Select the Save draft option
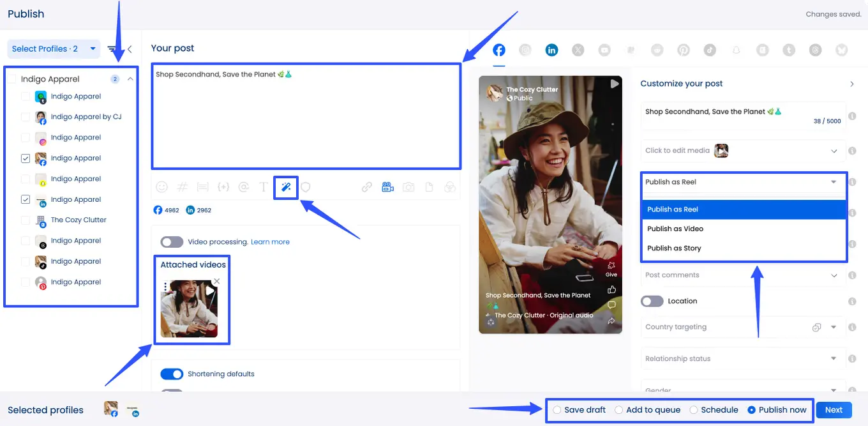Image resolution: width=868 pixels, height=426 pixels. point(557,409)
